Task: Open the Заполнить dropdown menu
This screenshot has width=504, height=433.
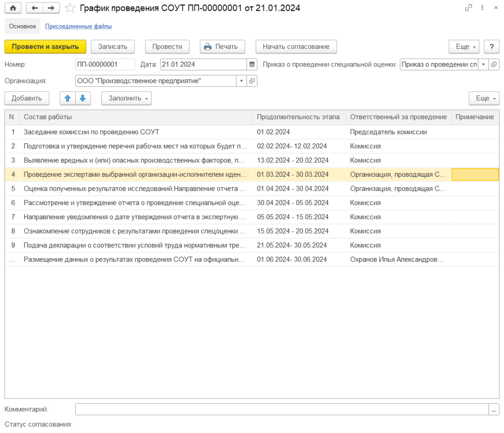Action: click(x=126, y=98)
